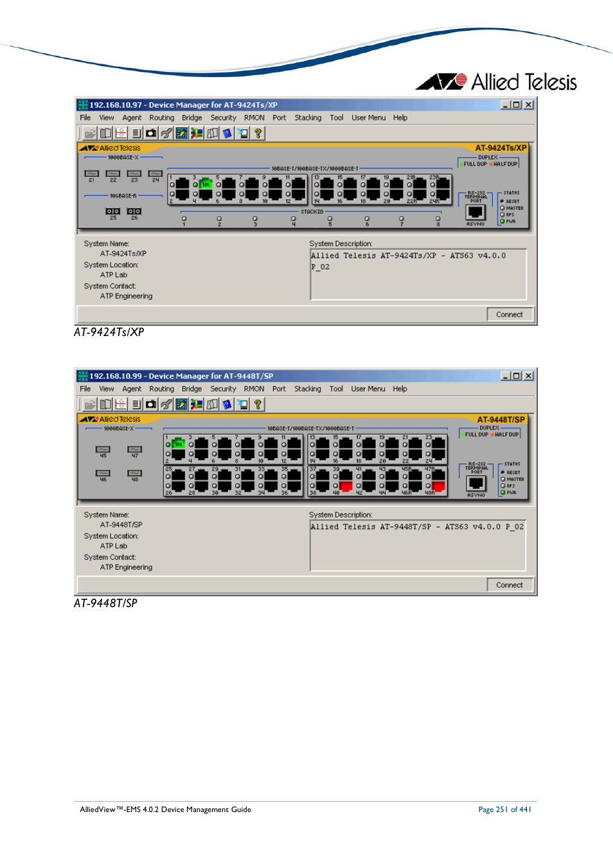Open File menu in AT-9424Ts/XP window
The width and height of the screenshot is (613, 868).
85,118
